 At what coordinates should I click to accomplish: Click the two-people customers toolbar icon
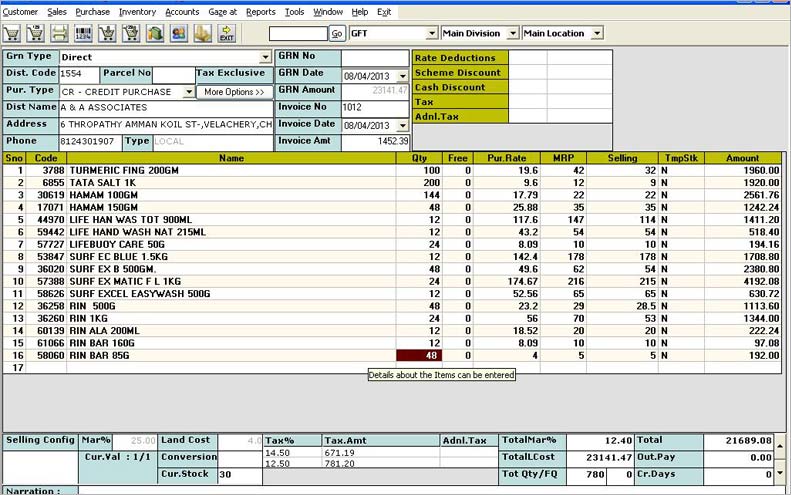click(x=179, y=34)
